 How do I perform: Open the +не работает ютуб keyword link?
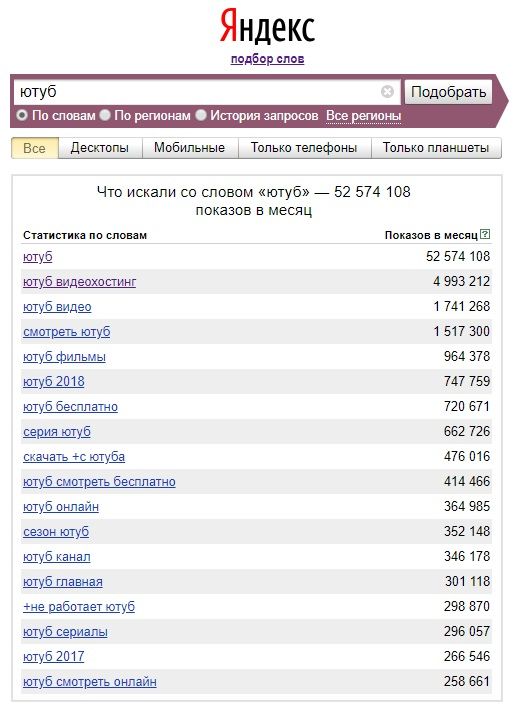point(79,607)
